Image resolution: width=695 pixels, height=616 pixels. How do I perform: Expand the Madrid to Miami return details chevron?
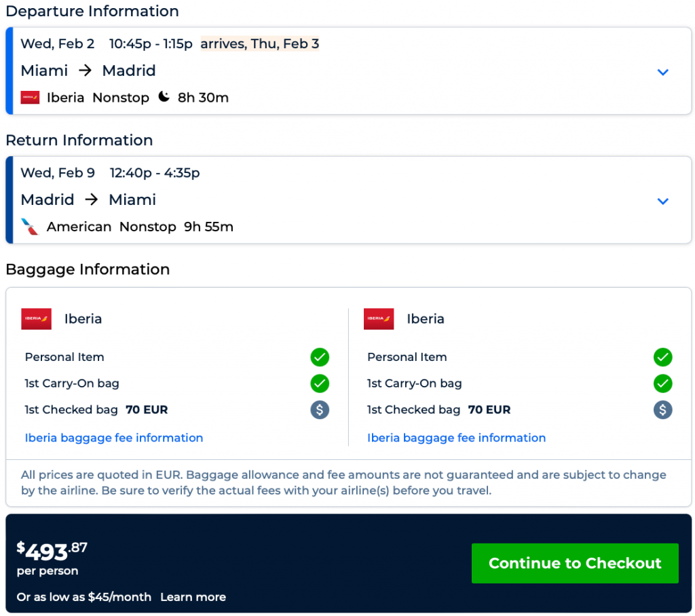[x=663, y=201]
